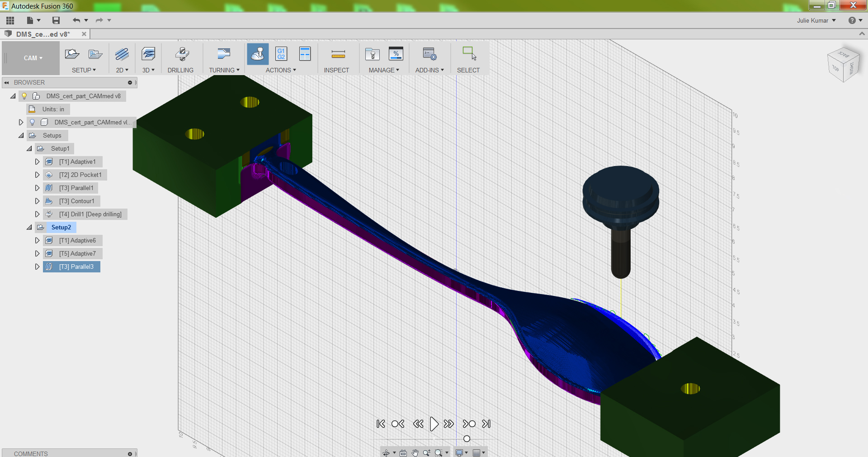868x457 pixels.
Task: Select the Measure ruler icon under Inspect
Action: [338, 55]
